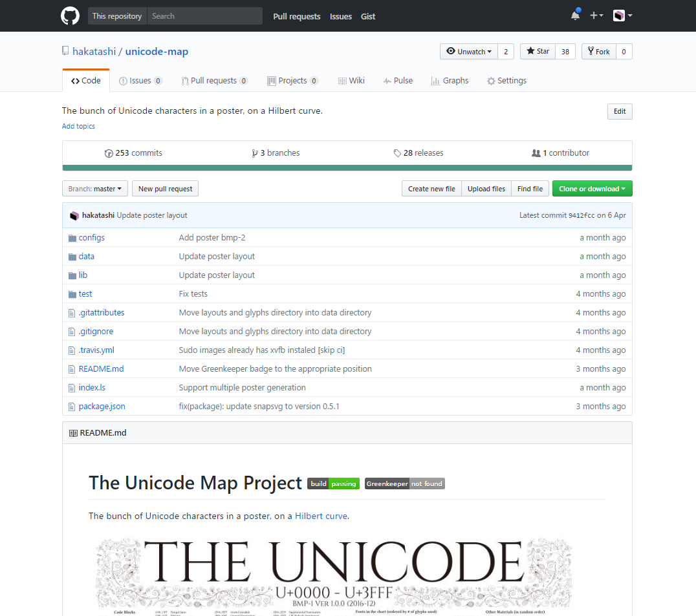Screen dimensions: 696x616
Task: Focus the repository Search field
Action: coord(204,16)
